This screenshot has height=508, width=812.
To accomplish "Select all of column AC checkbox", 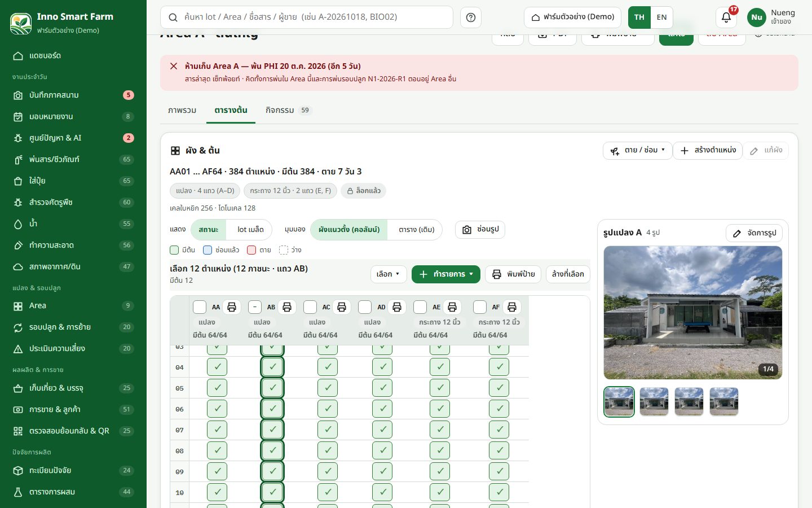I will click(310, 307).
